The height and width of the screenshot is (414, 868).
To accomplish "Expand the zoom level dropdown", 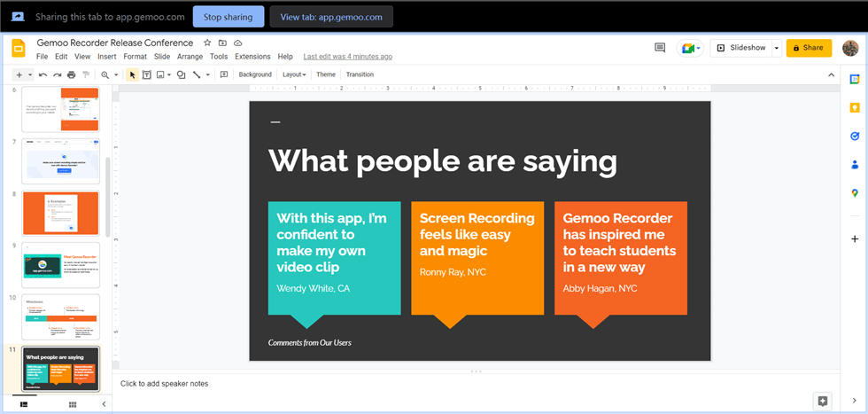I will click(x=116, y=74).
